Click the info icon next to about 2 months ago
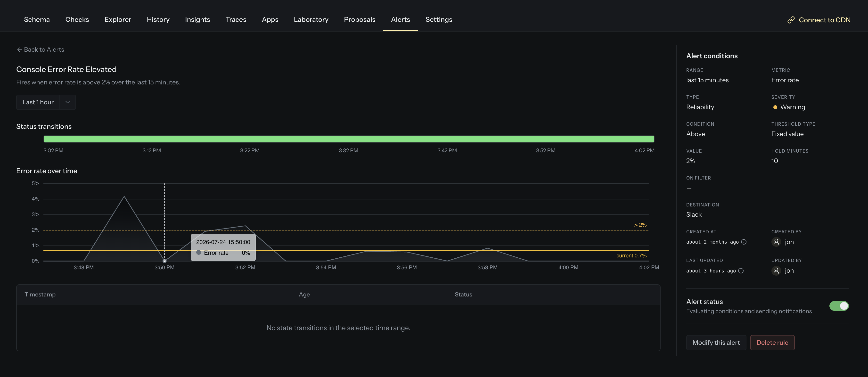Screen dimensions: 868x377 click(x=744, y=242)
